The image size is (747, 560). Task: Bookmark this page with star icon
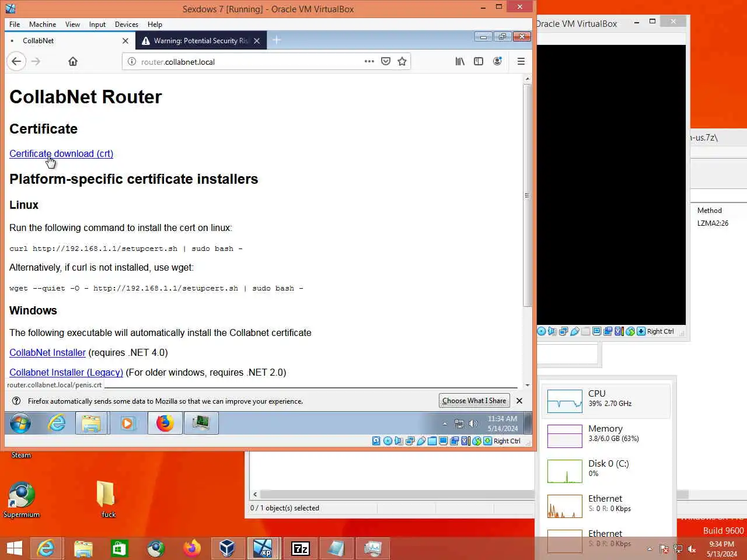(x=402, y=61)
